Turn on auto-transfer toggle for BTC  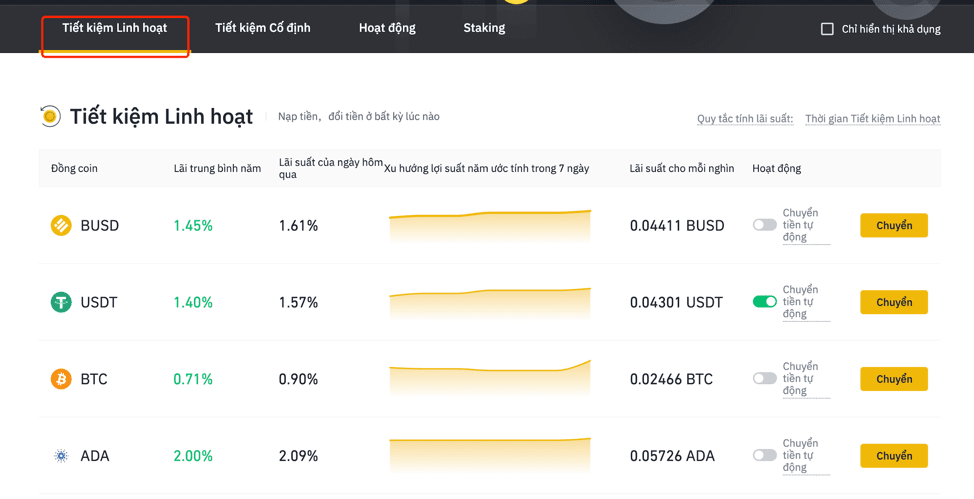(x=765, y=378)
